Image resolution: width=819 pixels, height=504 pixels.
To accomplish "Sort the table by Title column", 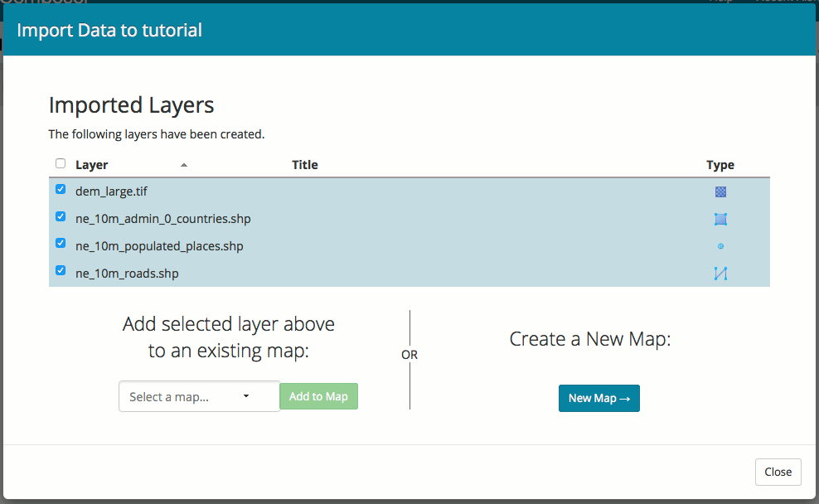I will [x=305, y=165].
